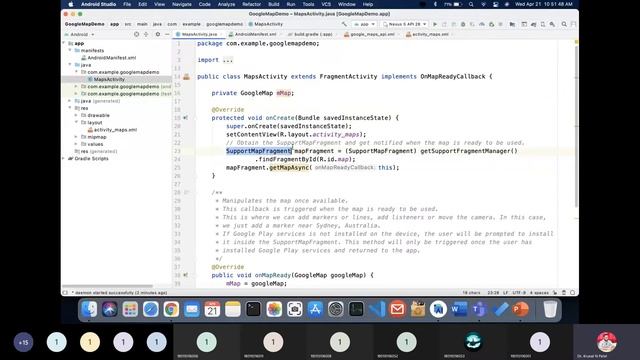Click the macOS Spotlight search icon
This screenshot has height=360, width=640.
tap(471, 4)
